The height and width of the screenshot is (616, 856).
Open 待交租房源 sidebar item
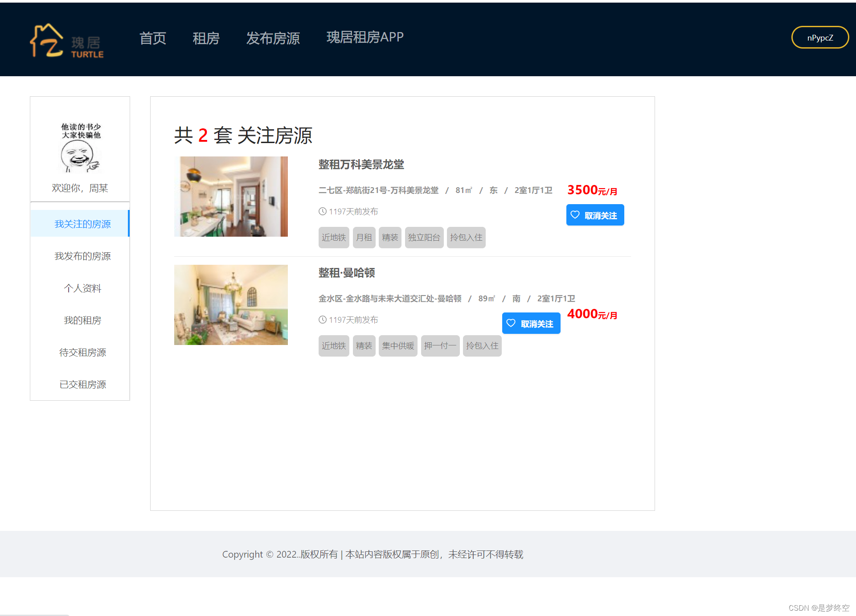pos(82,352)
